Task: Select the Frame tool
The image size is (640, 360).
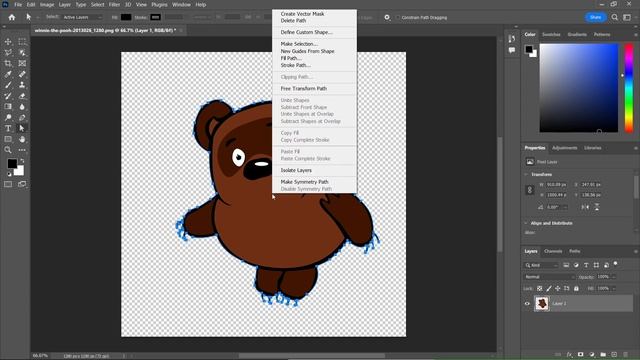Action: (22, 63)
